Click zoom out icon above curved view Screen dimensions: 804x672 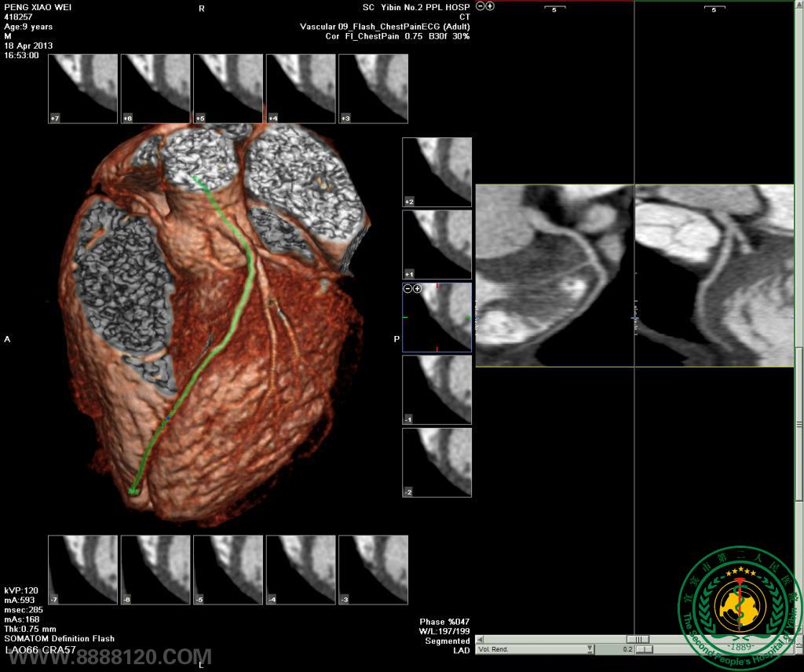pyautogui.click(x=480, y=5)
